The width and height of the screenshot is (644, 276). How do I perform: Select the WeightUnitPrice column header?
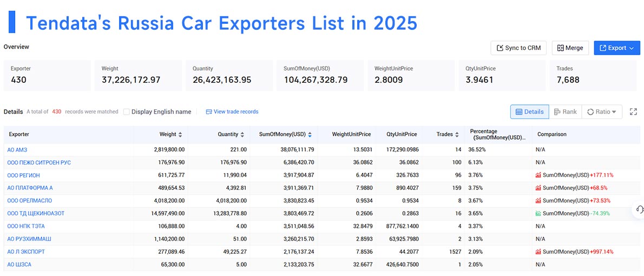(351, 134)
